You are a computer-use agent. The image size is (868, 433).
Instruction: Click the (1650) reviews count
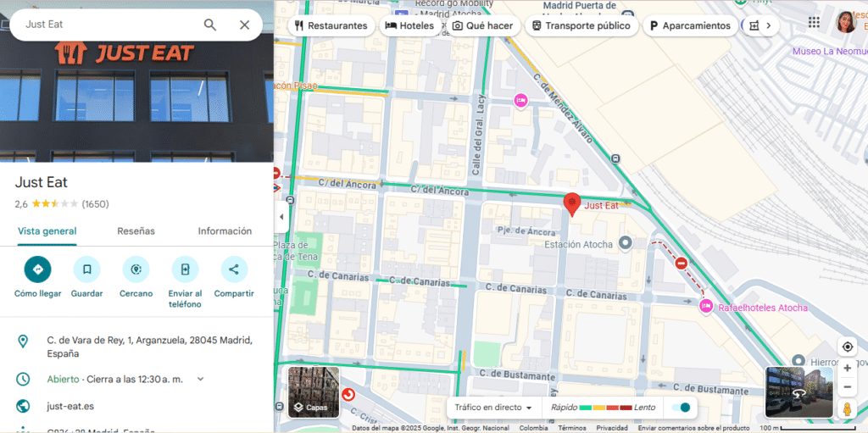[95, 203]
